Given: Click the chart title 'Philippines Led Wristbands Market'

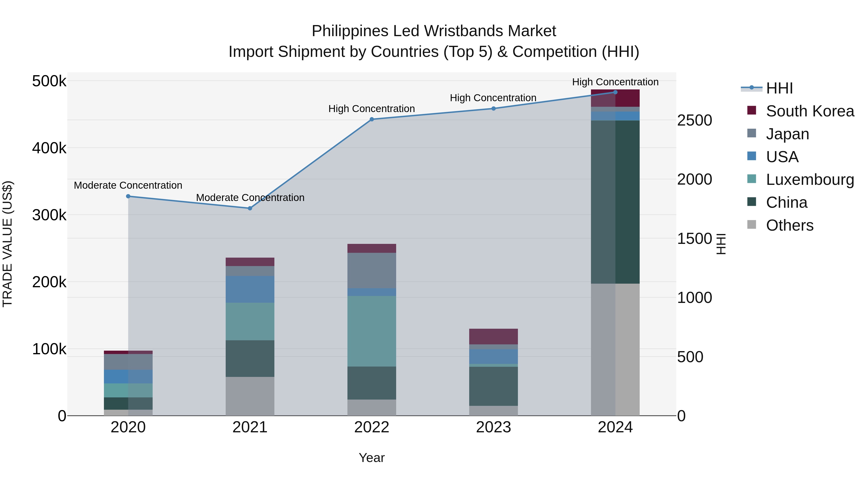Looking at the screenshot, I should click(x=434, y=31).
